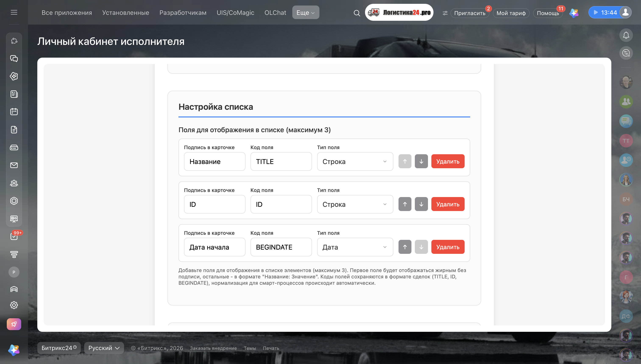Move the BEGINDATE field row up
The width and height of the screenshot is (641, 364).
click(405, 247)
